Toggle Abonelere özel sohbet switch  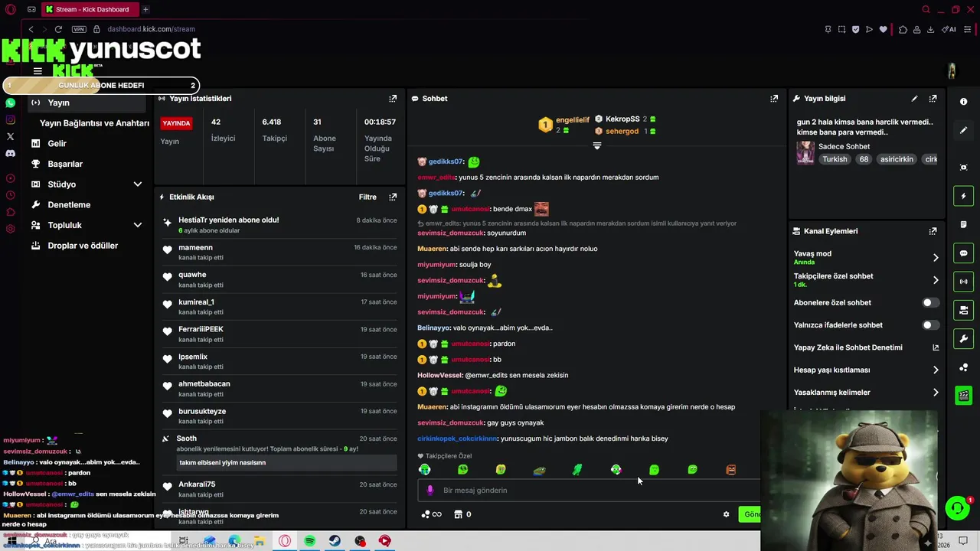pyautogui.click(x=930, y=303)
